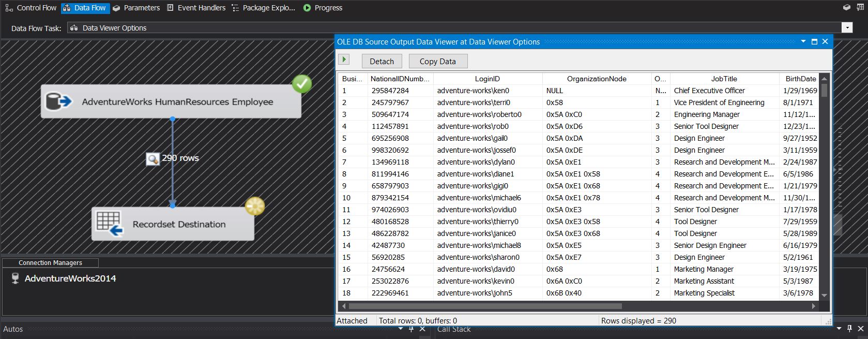This screenshot has width=868, height=339.
Task: Maximize the Data Viewer window
Action: (814, 41)
